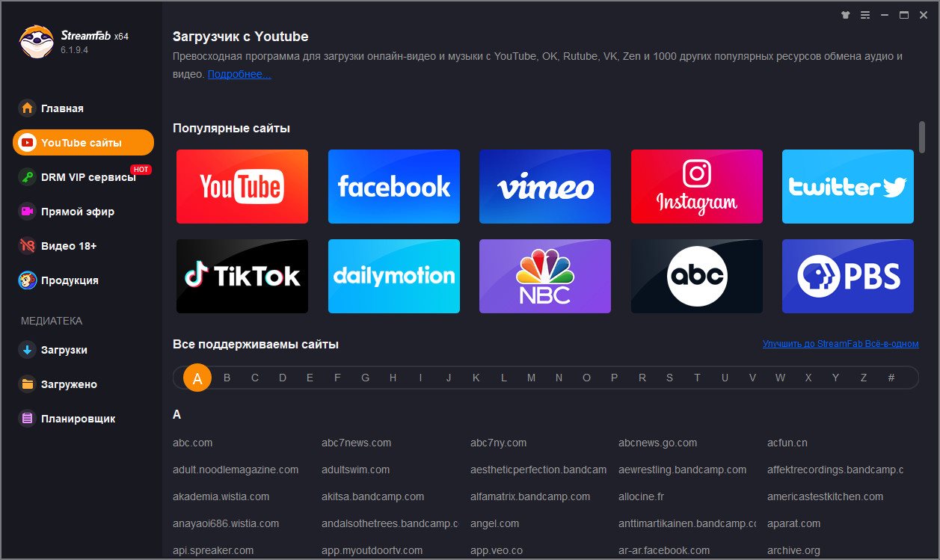The height and width of the screenshot is (560, 940).
Task: Select letter Y in alphabet filter
Action: click(835, 378)
